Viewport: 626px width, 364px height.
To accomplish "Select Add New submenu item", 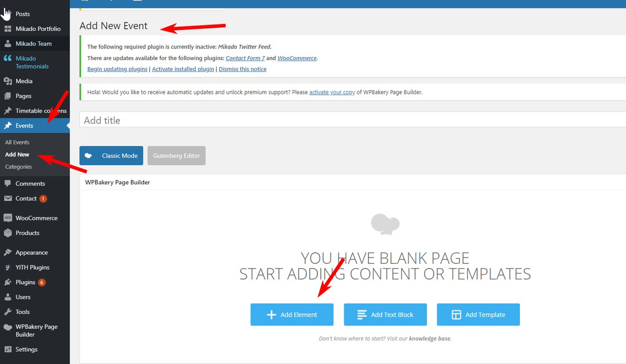I will click(17, 154).
